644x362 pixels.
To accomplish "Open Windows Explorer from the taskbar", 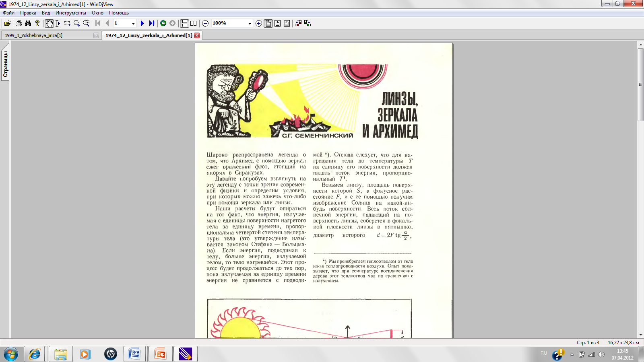I will [x=61, y=354].
